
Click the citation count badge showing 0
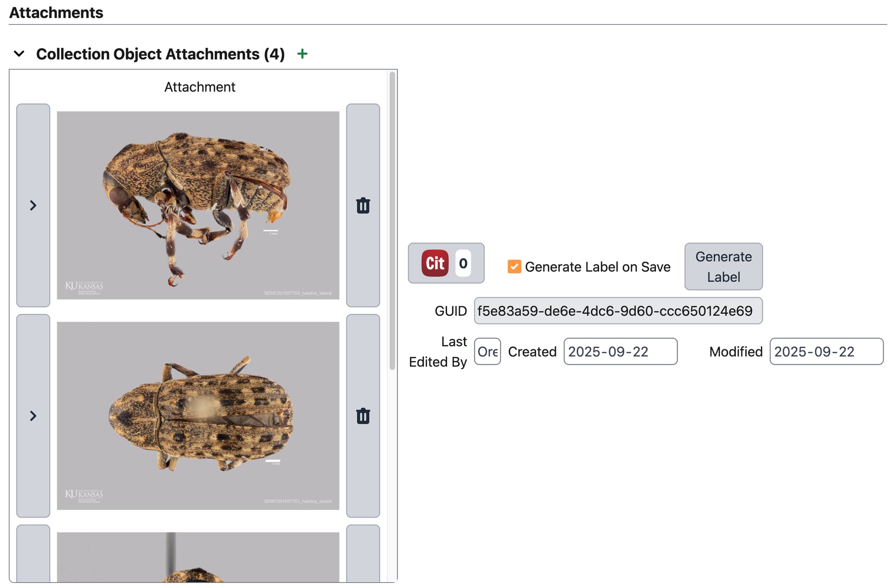point(463,263)
